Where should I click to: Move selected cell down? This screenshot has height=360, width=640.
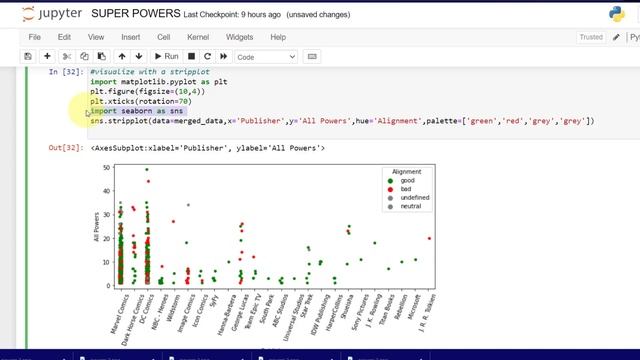coord(139,57)
